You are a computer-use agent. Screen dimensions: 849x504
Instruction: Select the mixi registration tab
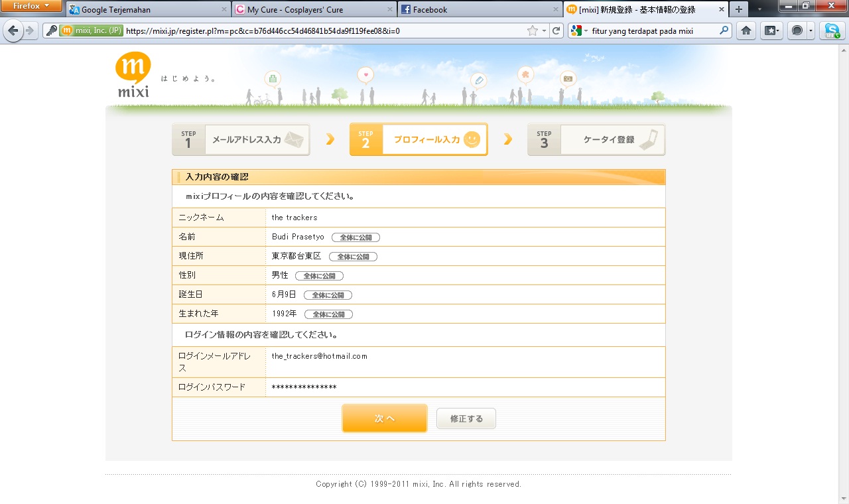[645, 10]
